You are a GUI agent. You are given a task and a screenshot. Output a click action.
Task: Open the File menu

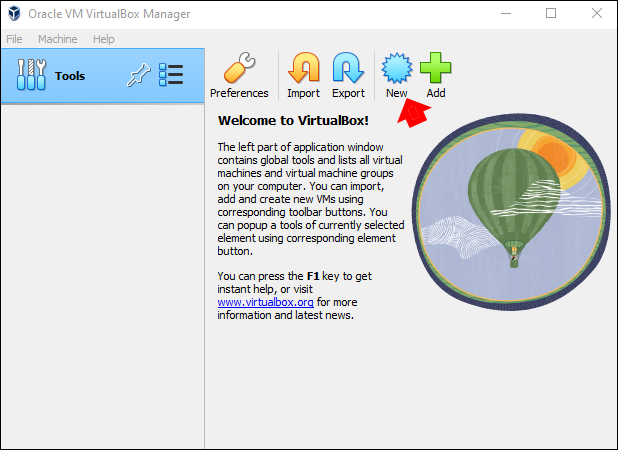click(14, 39)
